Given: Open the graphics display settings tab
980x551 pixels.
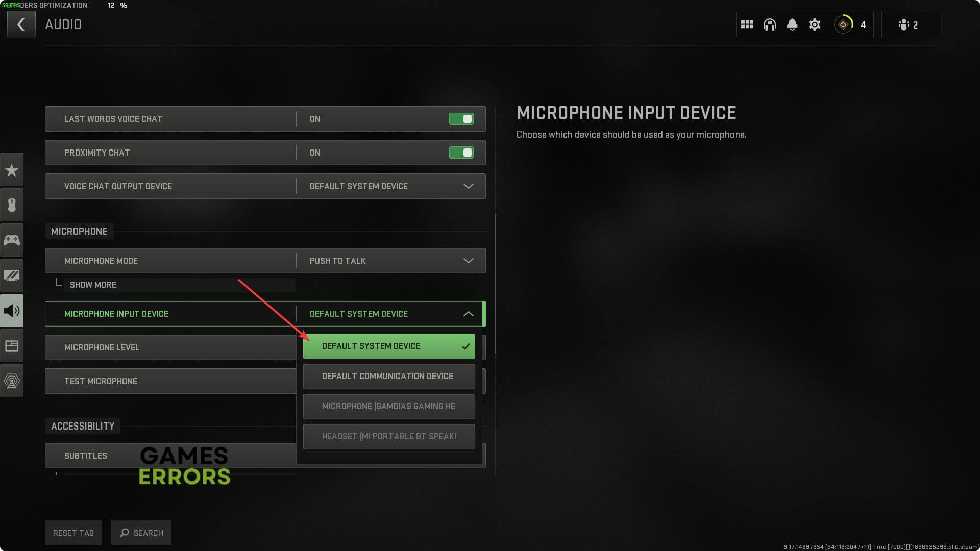Looking at the screenshot, I should coord(12,275).
